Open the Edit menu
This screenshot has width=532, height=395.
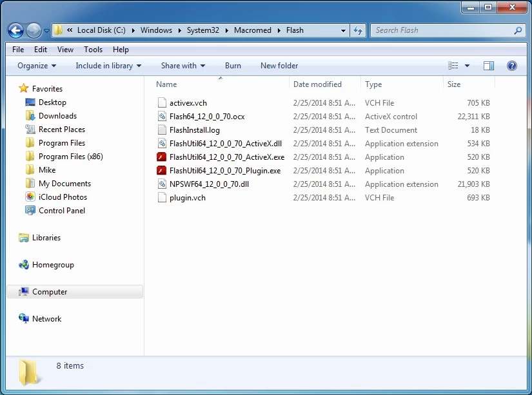[x=41, y=50]
